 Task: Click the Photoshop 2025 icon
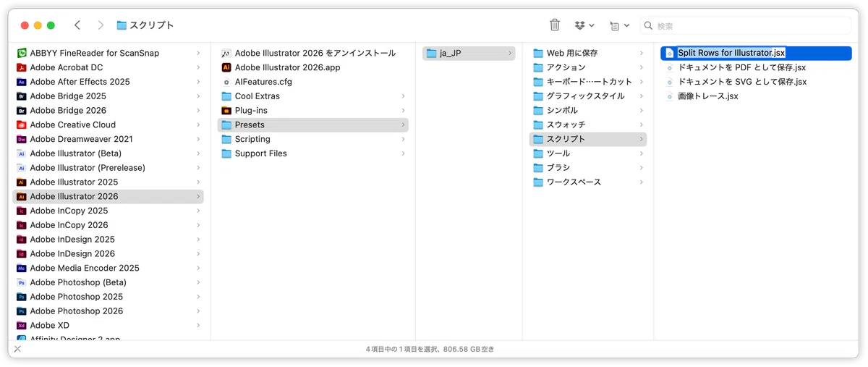22,297
